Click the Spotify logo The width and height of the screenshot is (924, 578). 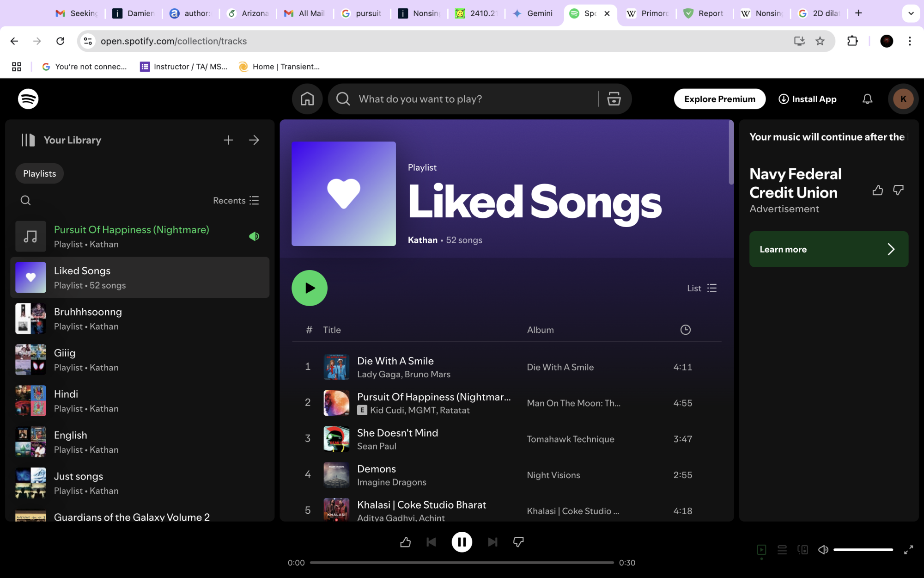(28, 98)
